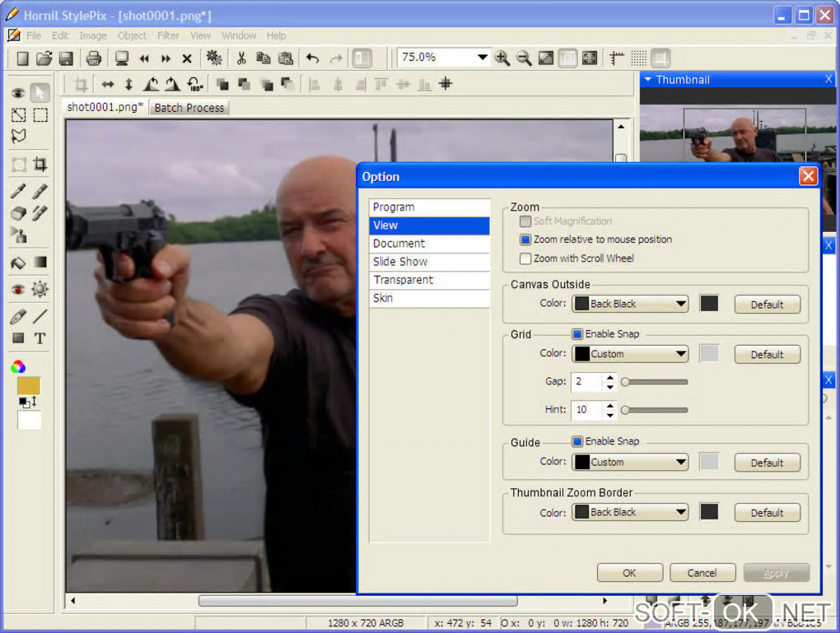Select the rectangular marquee tool
Image resolution: width=840 pixels, height=633 pixels.
(x=40, y=114)
